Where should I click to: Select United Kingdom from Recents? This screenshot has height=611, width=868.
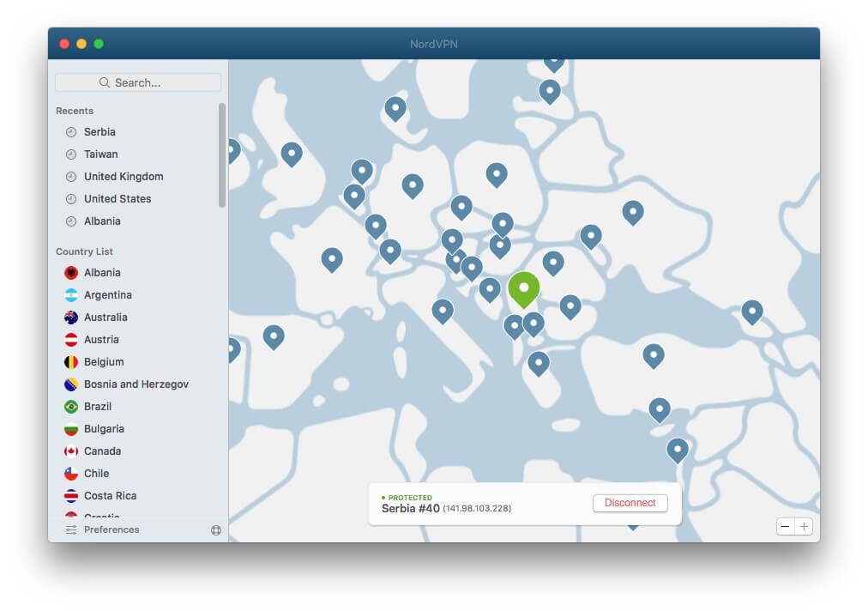(124, 176)
